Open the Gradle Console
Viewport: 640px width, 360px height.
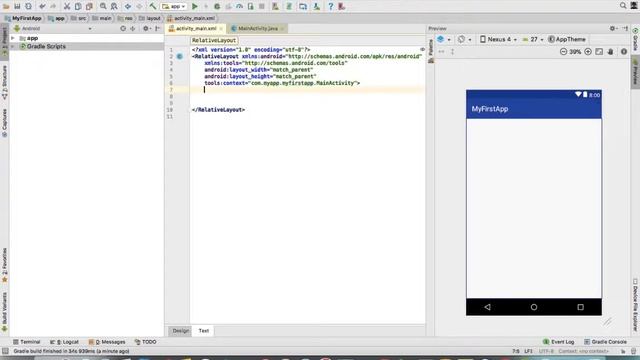tap(605, 342)
